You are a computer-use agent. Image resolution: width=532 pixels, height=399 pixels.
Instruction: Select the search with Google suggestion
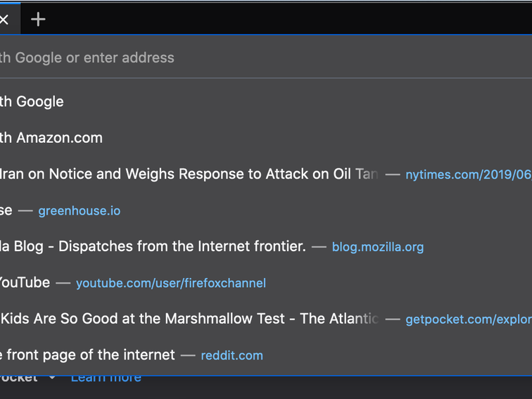click(x=32, y=101)
